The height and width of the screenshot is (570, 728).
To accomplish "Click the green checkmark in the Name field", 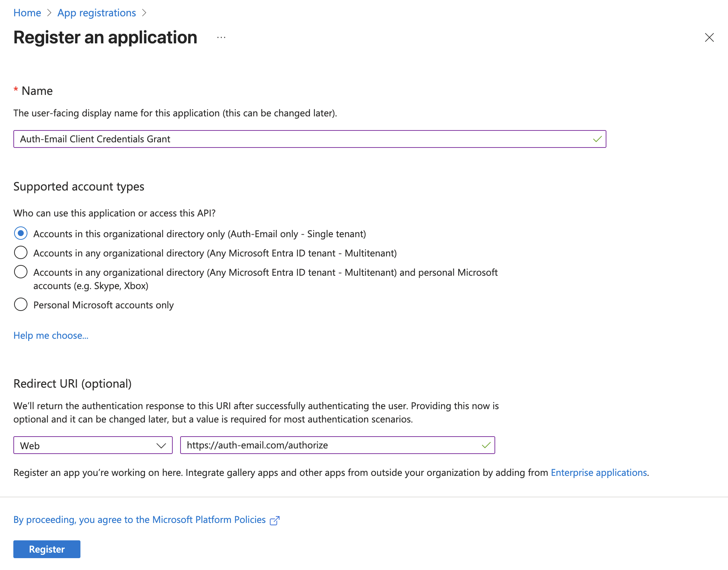I will pyautogui.click(x=597, y=139).
